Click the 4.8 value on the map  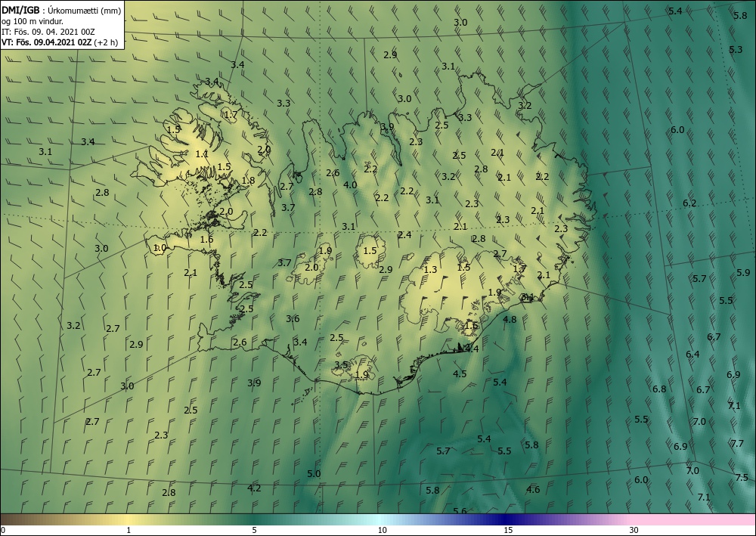[510, 320]
